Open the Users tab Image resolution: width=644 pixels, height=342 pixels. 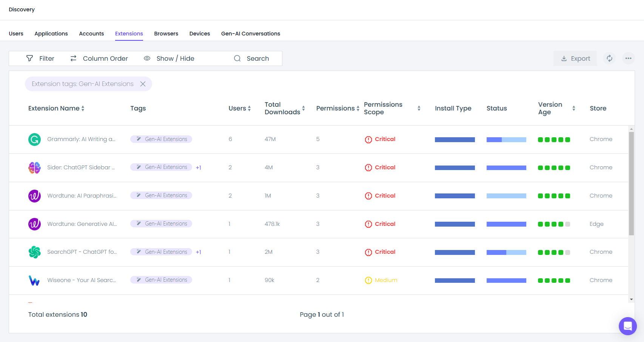(16, 34)
